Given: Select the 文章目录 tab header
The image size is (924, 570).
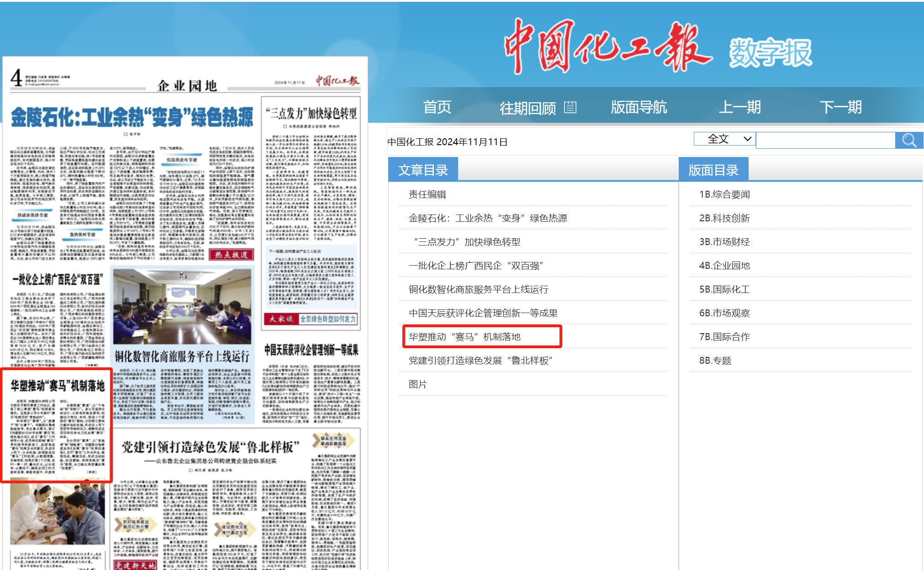Looking at the screenshot, I should 423,170.
